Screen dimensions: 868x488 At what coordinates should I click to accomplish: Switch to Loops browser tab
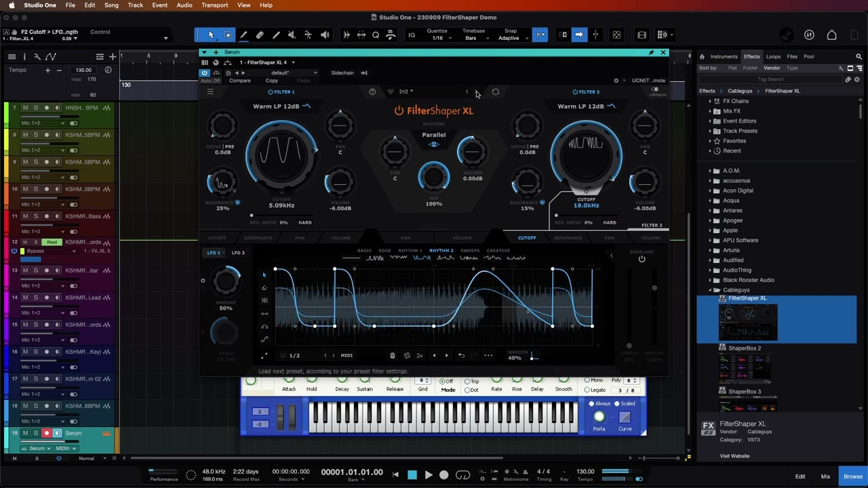point(773,57)
